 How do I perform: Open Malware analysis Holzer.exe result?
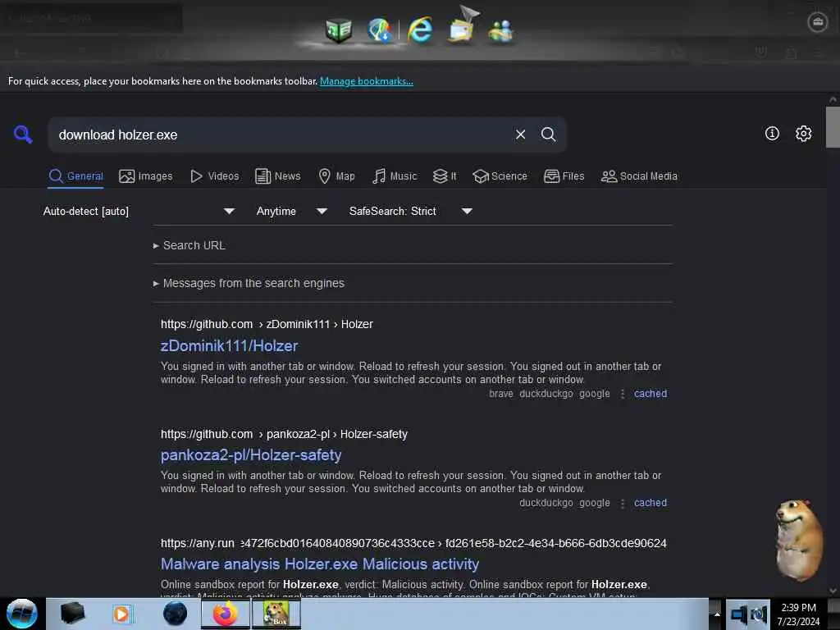point(320,564)
